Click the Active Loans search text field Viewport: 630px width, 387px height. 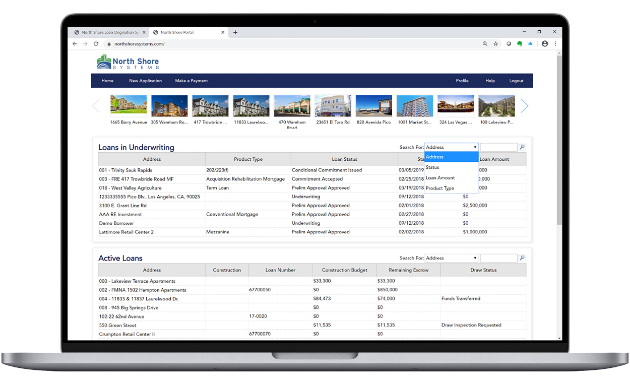(x=499, y=258)
